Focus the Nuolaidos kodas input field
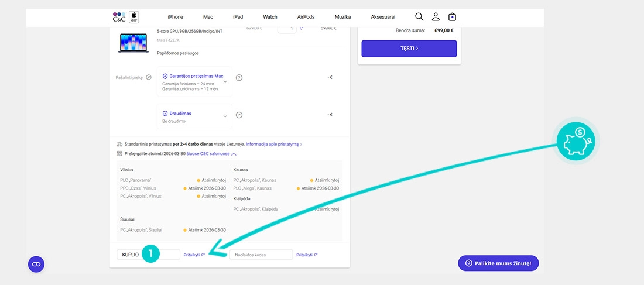 click(261, 255)
